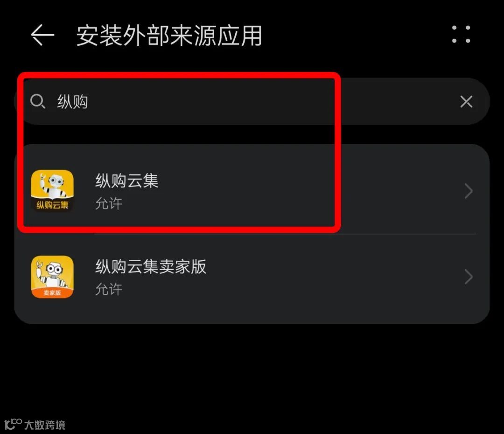Click the 大数跨境 watermark text
The width and height of the screenshot is (504, 434).
[45, 425]
